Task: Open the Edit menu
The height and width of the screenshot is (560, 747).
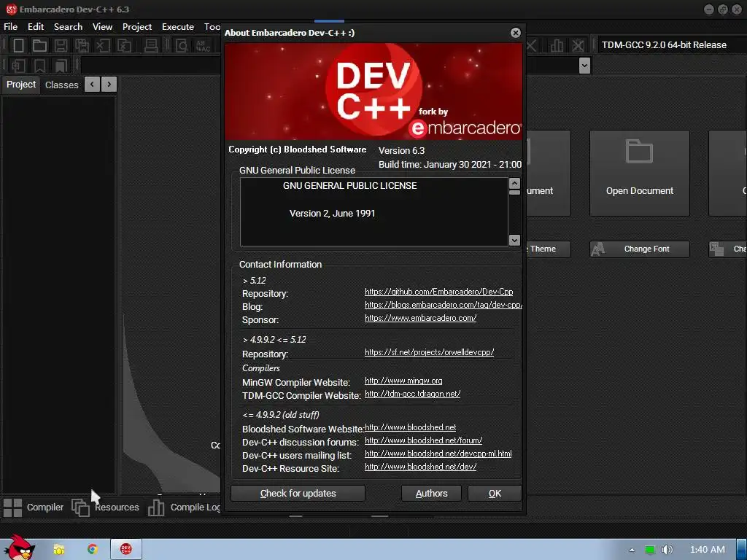Action: click(36, 27)
